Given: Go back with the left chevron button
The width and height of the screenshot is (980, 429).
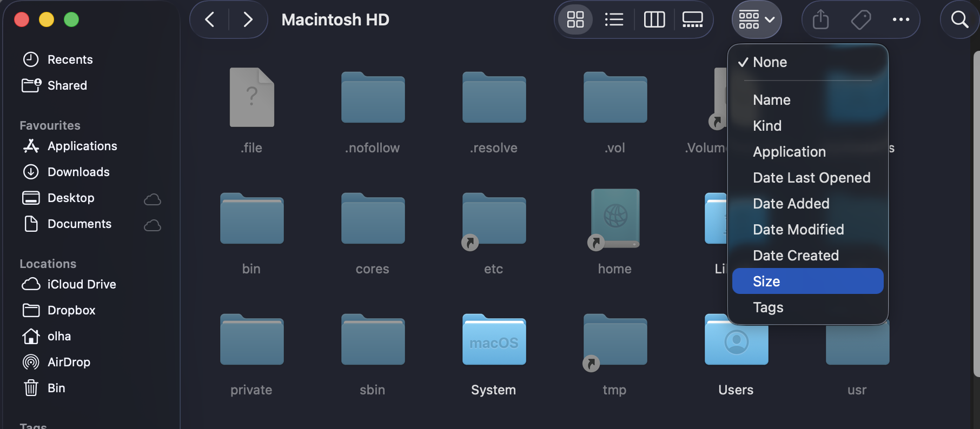Looking at the screenshot, I should coord(210,19).
